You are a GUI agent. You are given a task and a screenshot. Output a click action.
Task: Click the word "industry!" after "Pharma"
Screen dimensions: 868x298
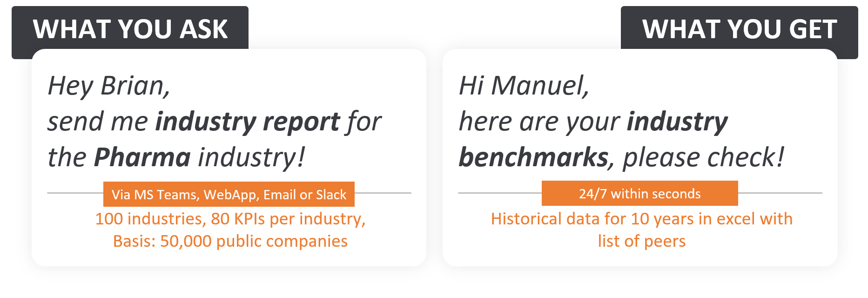coord(252,157)
